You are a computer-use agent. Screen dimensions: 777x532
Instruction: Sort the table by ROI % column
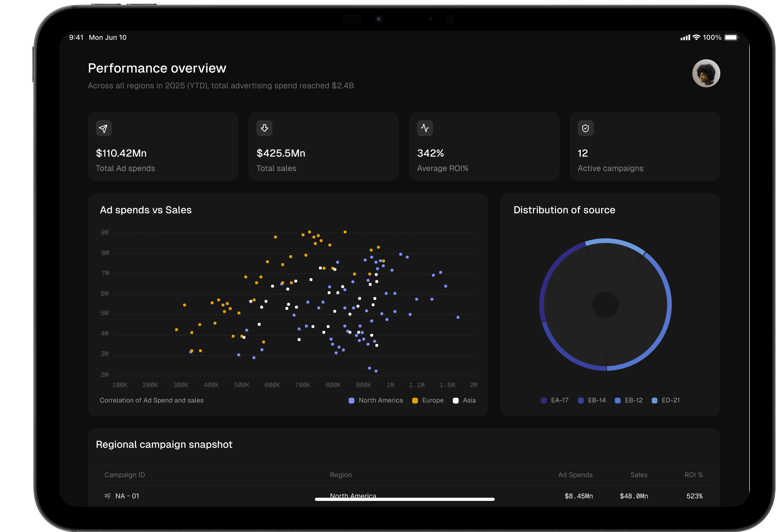(693, 475)
